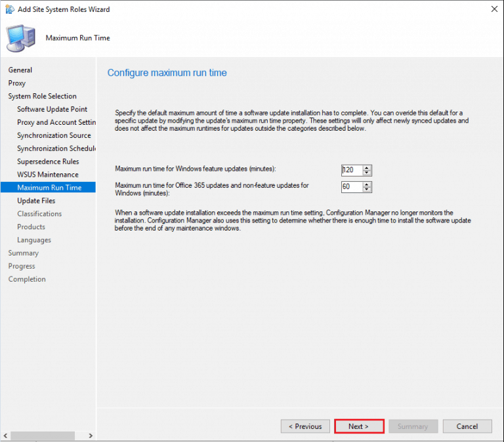Select System Role Selection in sidebar

(x=42, y=97)
